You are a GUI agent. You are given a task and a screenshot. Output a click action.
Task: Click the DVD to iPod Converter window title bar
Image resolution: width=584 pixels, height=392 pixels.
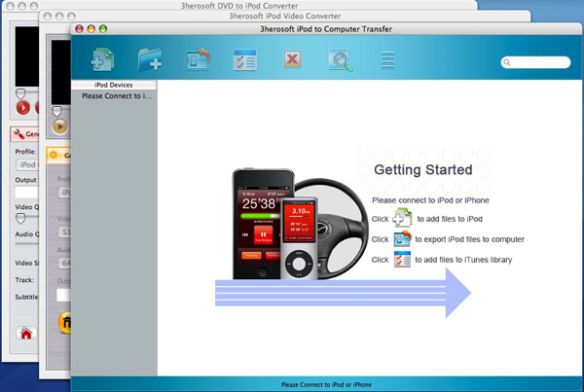click(239, 6)
